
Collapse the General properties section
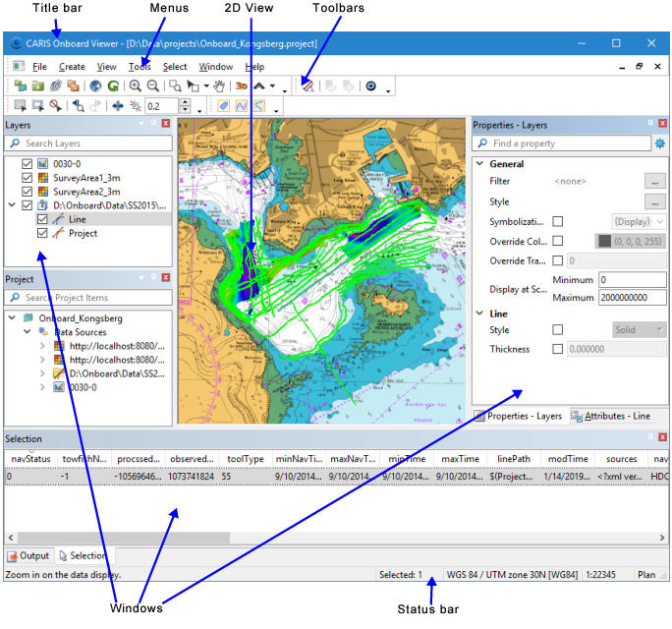[478, 164]
